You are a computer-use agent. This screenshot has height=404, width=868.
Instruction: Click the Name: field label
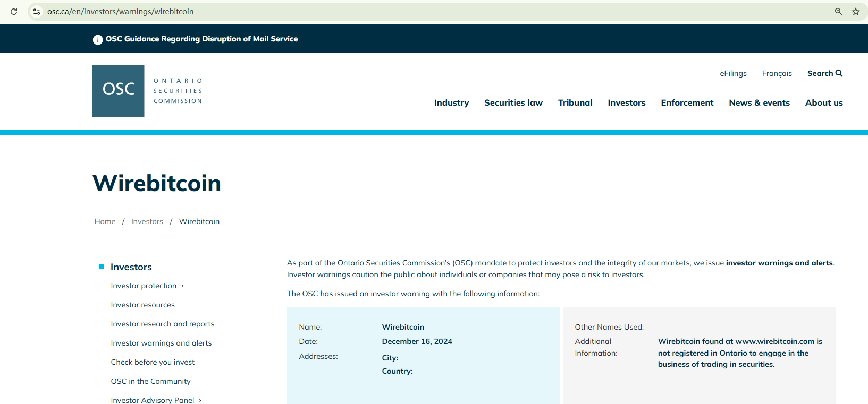(310, 327)
